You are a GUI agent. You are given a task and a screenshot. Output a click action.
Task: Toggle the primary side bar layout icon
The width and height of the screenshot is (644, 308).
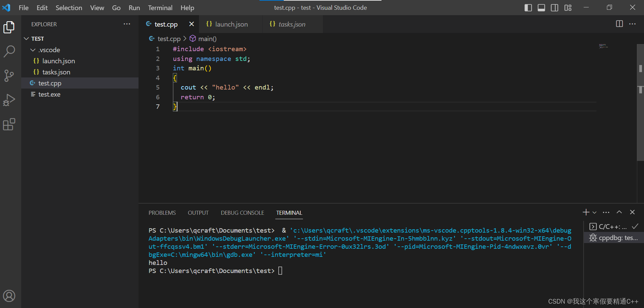click(x=528, y=8)
